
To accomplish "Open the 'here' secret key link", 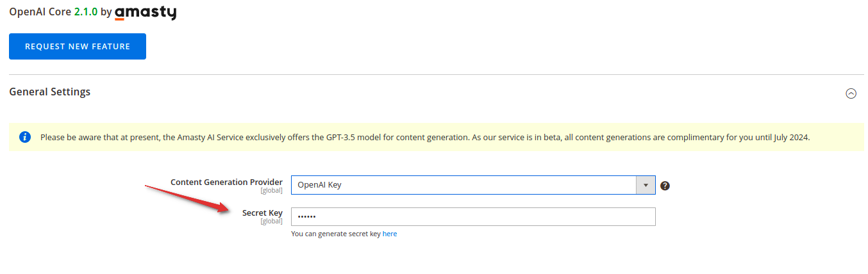I will (x=390, y=234).
